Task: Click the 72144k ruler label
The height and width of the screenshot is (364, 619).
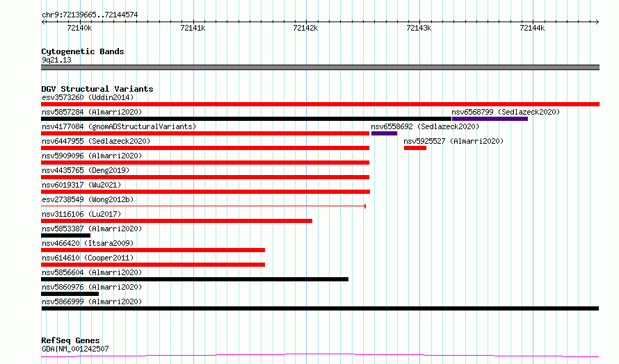Action: pos(532,28)
